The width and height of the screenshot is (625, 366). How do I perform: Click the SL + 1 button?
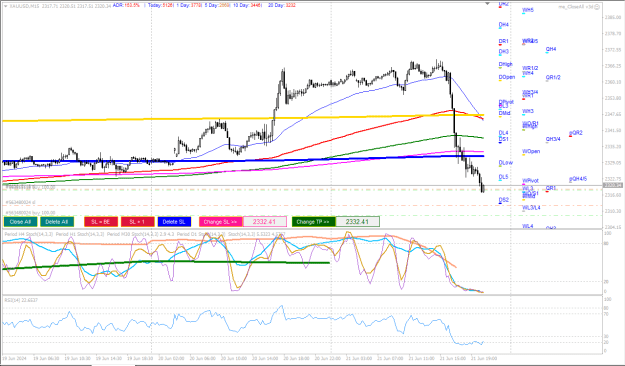tap(138, 222)
